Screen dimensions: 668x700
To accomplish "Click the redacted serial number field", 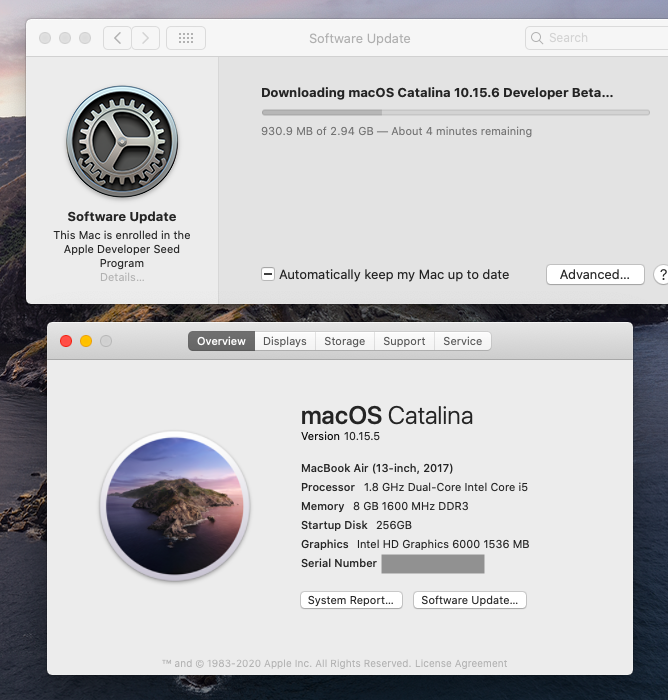I will pos(433,564).
